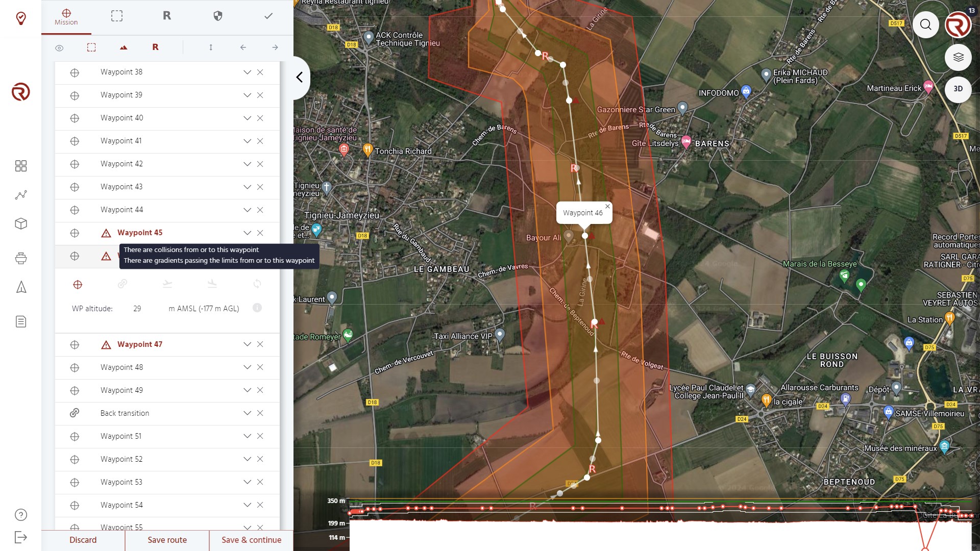Expand Waypoint 38 details
This screenshot has width=980, height=551.
(247, 72)
